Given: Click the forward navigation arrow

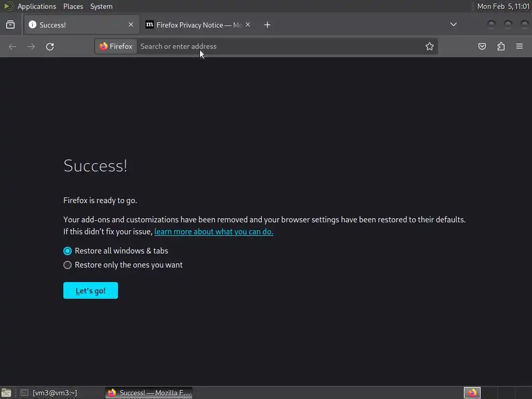Looking at the screenshot, I should [x=31, y=46].
